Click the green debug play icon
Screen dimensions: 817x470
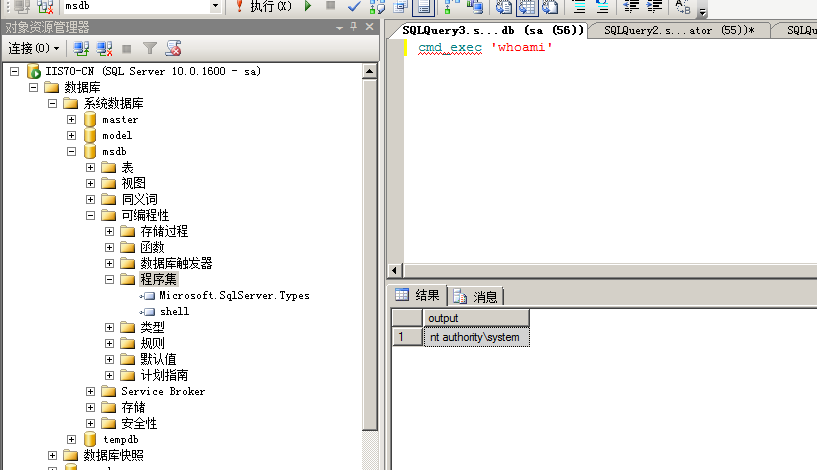[308, 7]
